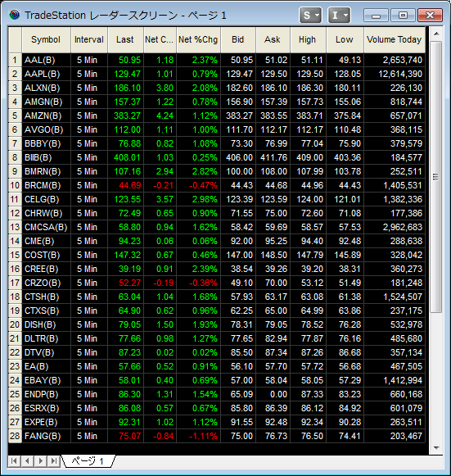Select the AMZN(B) symbol cell
451x476 pixels.
tap(46, 116)
